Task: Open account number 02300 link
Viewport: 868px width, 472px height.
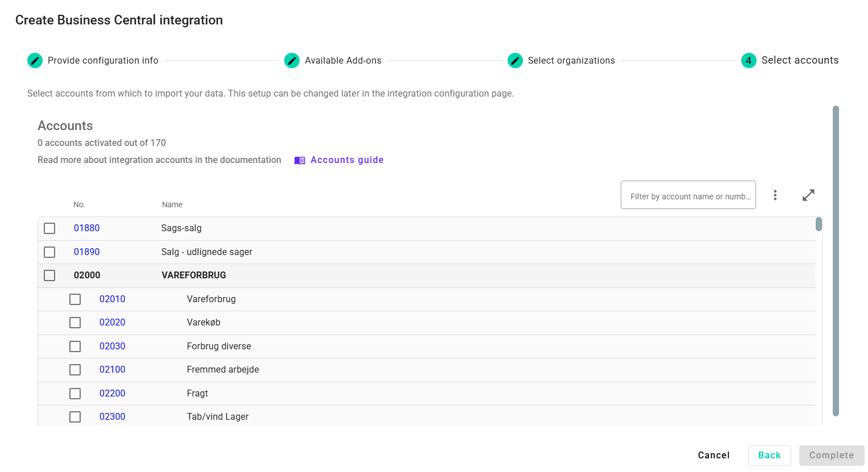Action: coord(112,417)
